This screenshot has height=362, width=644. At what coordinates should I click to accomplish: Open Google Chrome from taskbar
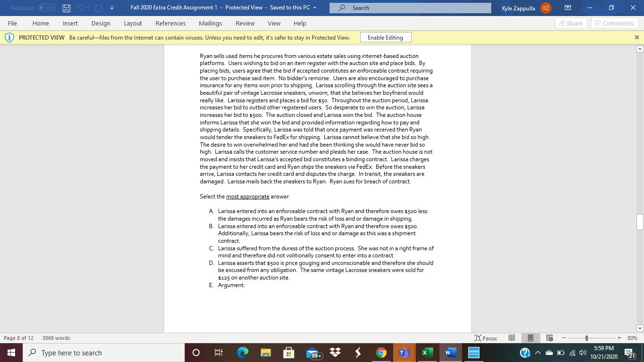pyautogui.click(x=381, y=353)
